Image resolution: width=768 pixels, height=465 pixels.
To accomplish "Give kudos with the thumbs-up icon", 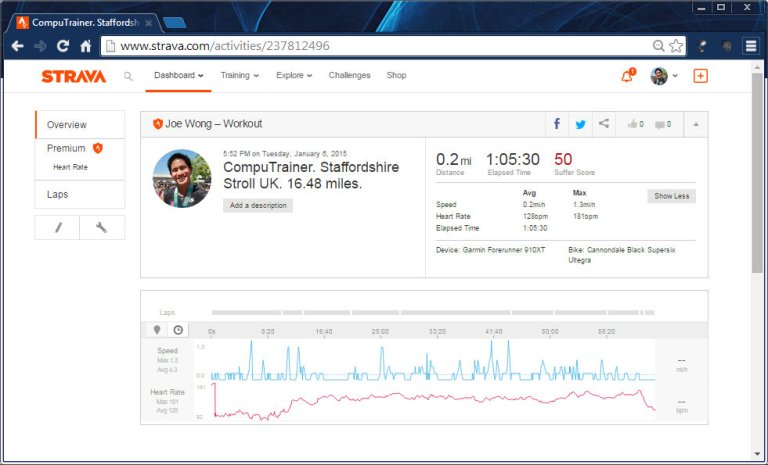I will (x=635, y=124).
